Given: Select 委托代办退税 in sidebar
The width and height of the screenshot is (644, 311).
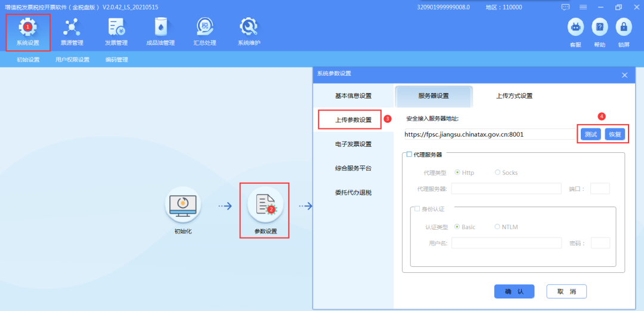Looking at the screenshot, I should pyautogui.click(x=353, y=193).
